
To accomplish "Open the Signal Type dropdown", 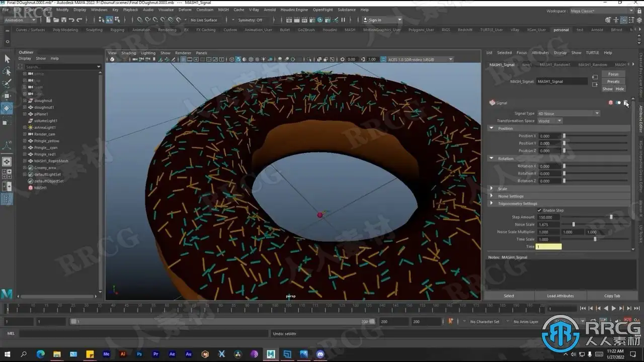I will (569, 114).
